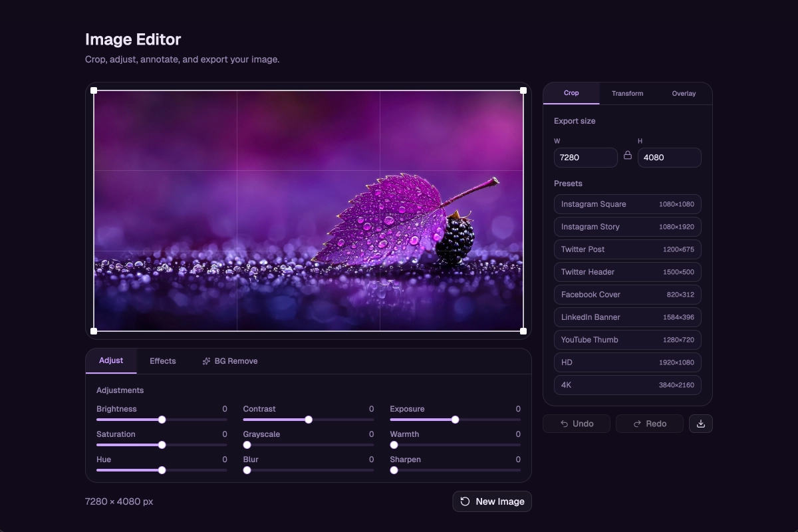The image size is (798, 532).
Task: Click the redo curved-arrow icon
Action: 638,423
